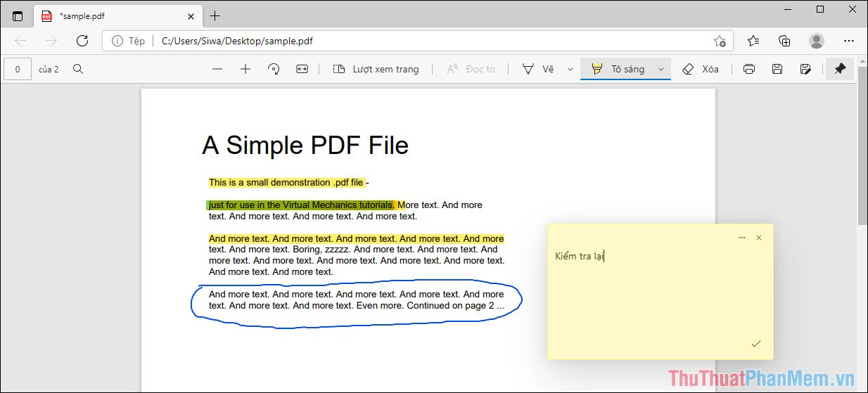
Task: Maximize the browser window
Action: (x=819, y=9)
